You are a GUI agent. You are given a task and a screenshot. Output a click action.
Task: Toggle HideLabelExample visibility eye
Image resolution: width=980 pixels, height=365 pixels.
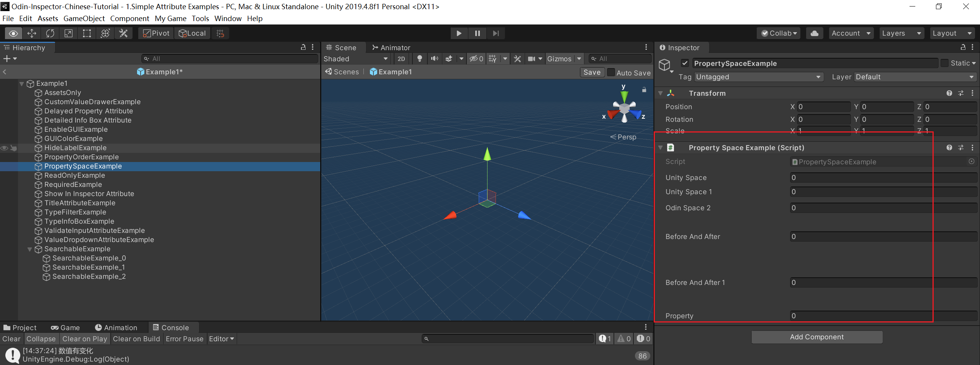click(4, 148)
